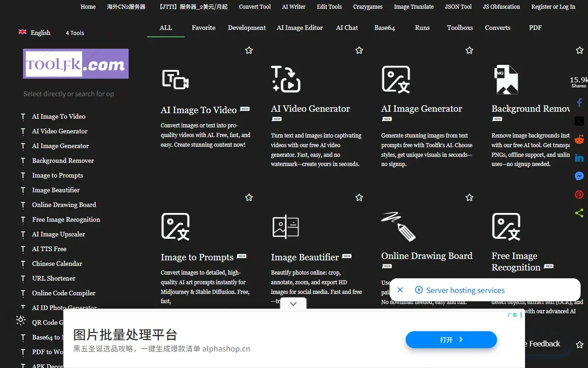Share the page via the Facebook icon
The width and height of the screenshot is (588, 368).
tap(579, 103)
